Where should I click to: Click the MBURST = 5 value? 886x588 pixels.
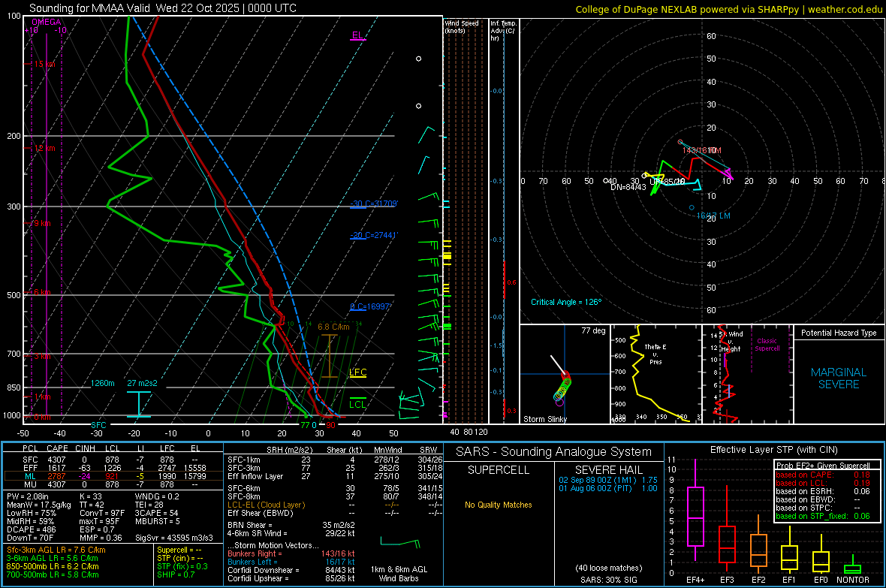(158, 521)
